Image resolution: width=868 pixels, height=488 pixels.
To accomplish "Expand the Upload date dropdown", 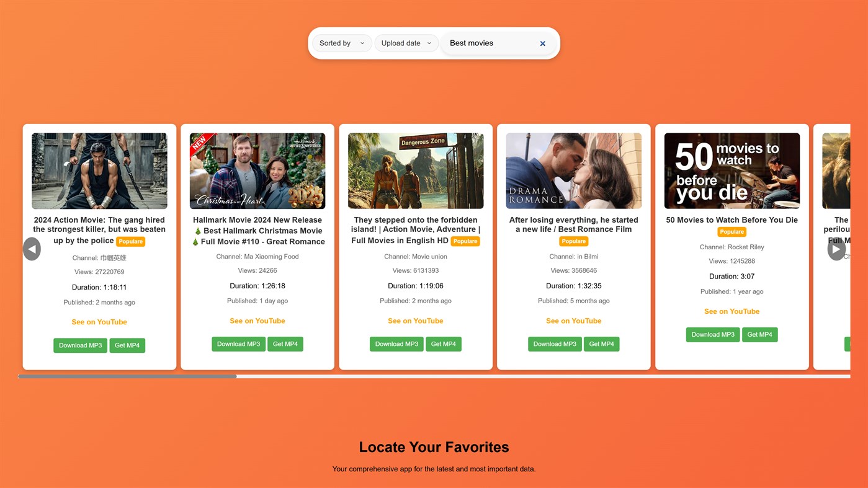I will [406, 43].
